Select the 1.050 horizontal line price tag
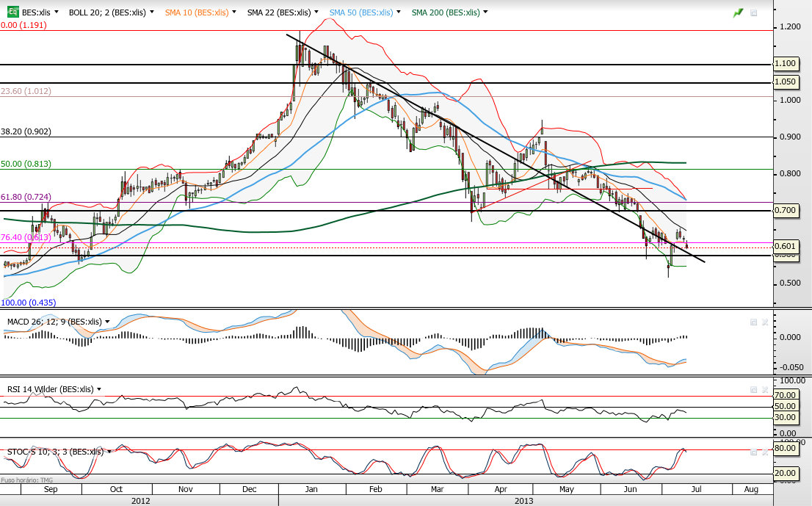The image size is (812, 506). 785,82
